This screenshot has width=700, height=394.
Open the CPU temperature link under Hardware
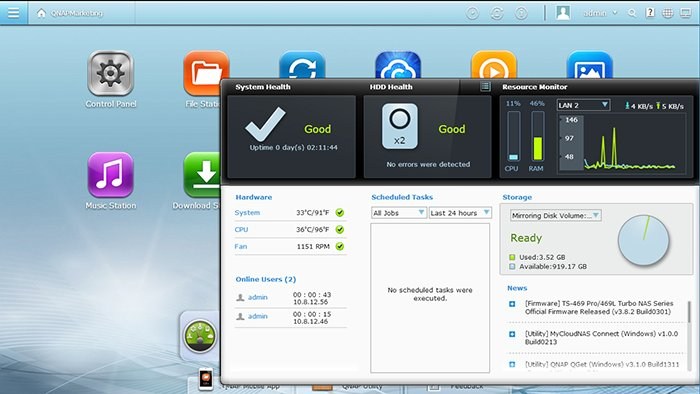pyautogui.click(x=241, y=230)
